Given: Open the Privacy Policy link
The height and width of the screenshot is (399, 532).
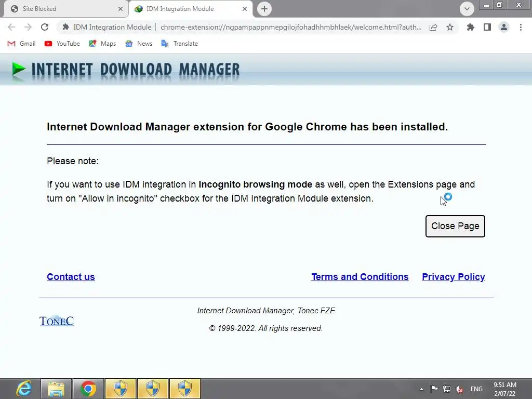Looking at the screenshot, I should pyautogui.click(x=453, y=277).
